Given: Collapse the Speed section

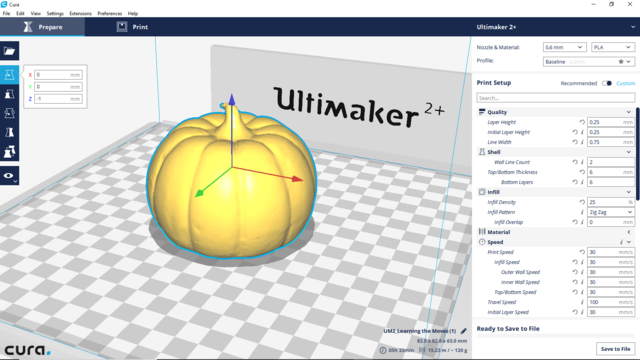Looking at the screenshot, I should pos(629,242).
